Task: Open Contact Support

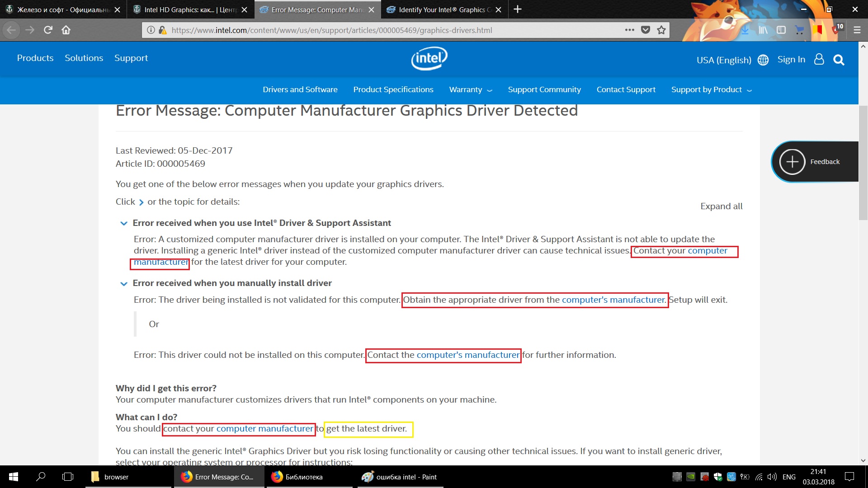Action: [626, 89]
